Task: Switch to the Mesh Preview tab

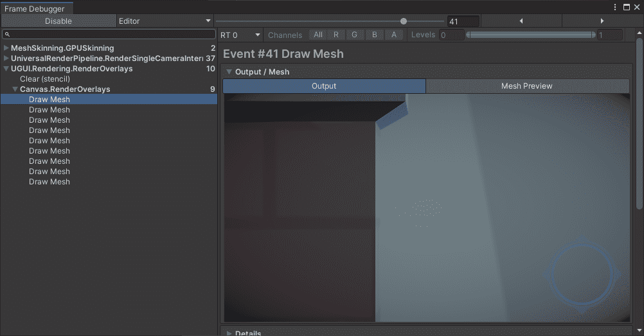Action: pyautogui.click(x=527, y=86)
